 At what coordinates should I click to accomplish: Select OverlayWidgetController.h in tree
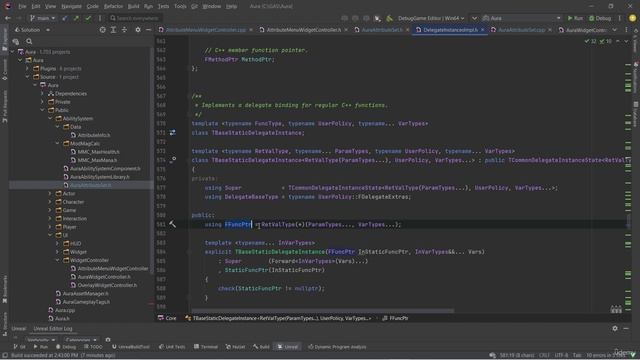click(107, 285)
